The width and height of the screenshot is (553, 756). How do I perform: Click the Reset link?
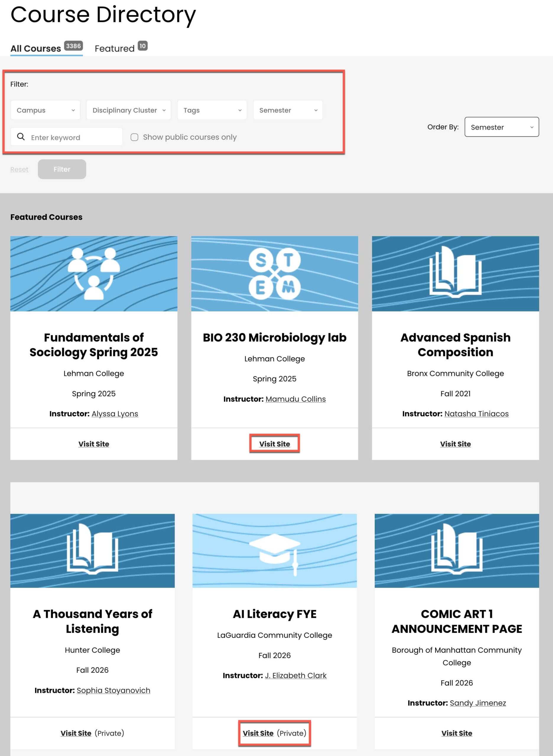point(20,170)
